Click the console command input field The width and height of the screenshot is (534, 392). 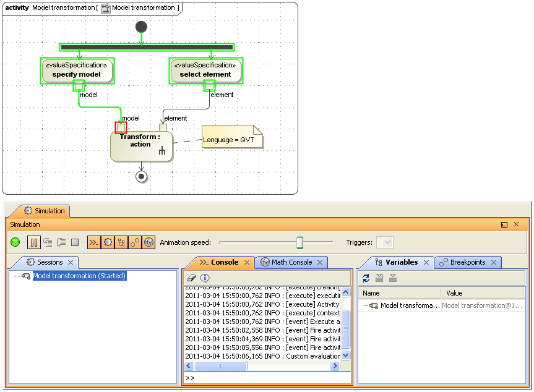coord(266,378)
